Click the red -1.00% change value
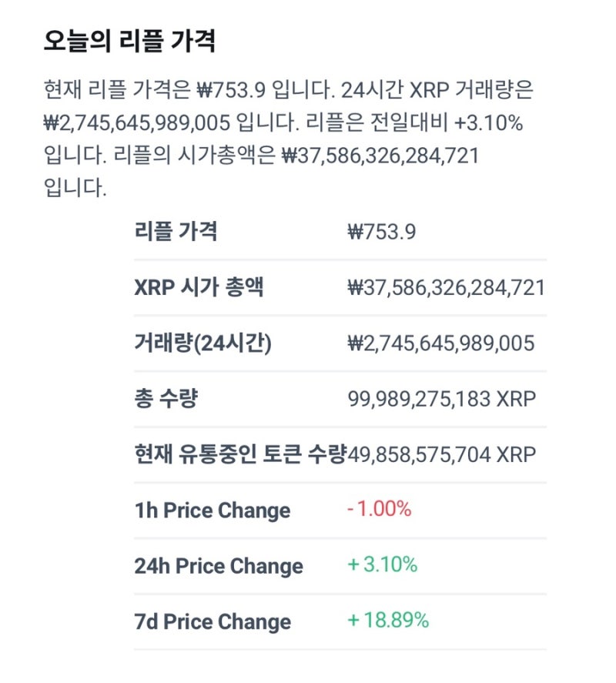 379,509
